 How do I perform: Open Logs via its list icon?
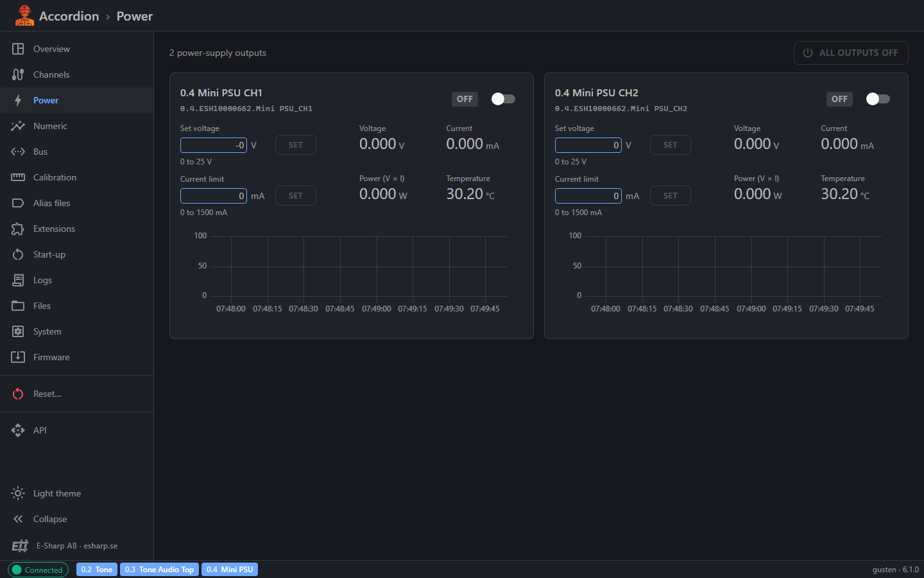[18, 280]
